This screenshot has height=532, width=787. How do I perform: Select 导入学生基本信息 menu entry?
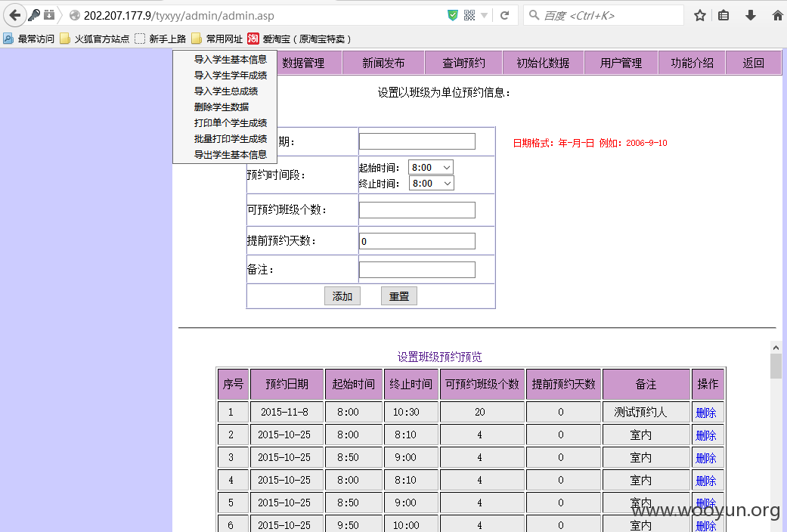[231, 59]
